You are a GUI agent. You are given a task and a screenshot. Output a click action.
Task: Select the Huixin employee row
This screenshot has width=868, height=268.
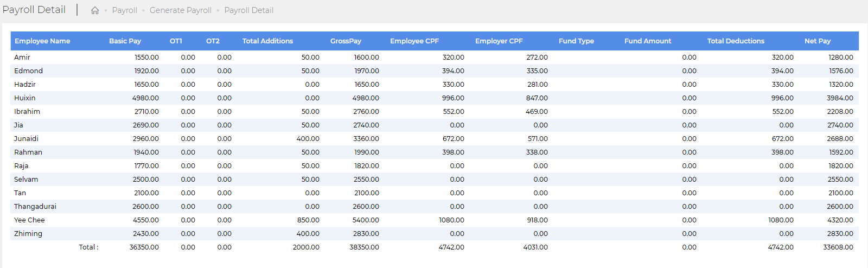(x=435, y=98)
